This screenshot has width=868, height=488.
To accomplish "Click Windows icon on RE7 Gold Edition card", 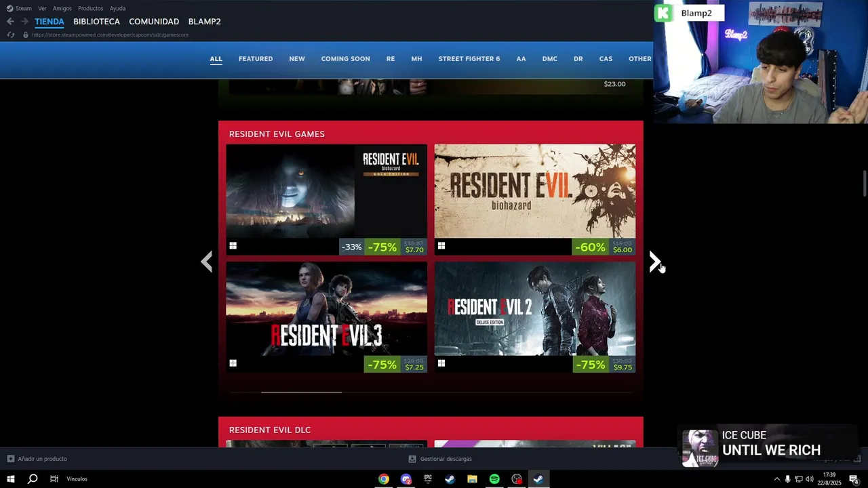I will (233, 246).
